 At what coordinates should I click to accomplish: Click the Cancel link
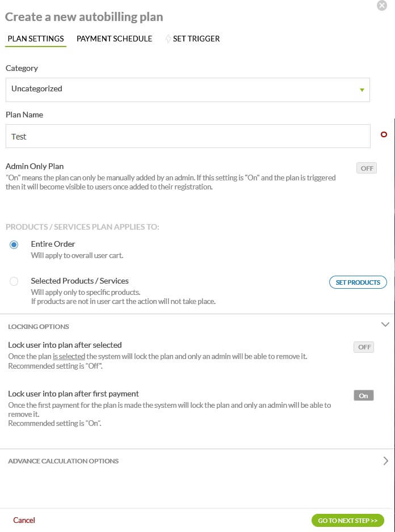[x=24, y=520]
